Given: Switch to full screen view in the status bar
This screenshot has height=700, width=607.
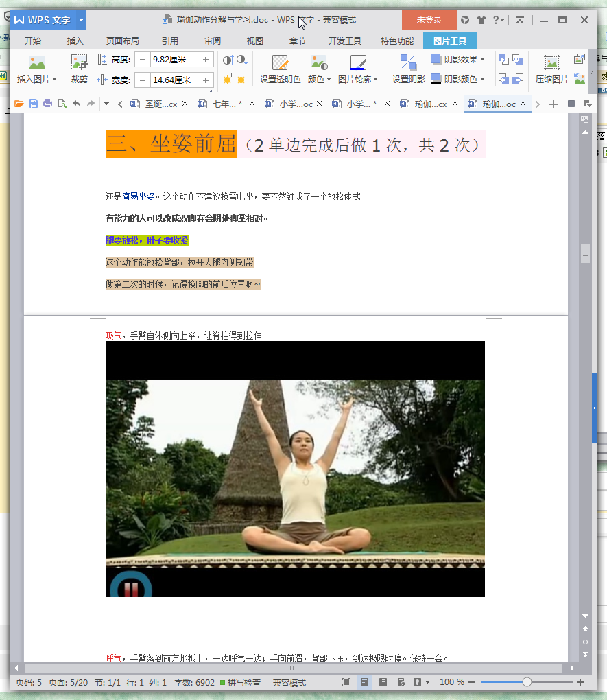Looking at the screenshot, I should [x=346, y=682].
